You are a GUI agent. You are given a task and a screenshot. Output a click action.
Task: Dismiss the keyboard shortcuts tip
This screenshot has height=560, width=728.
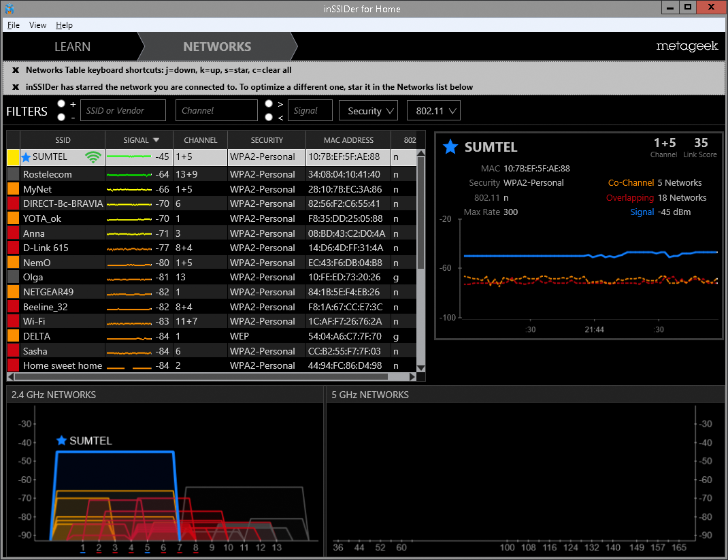[16, 70]
